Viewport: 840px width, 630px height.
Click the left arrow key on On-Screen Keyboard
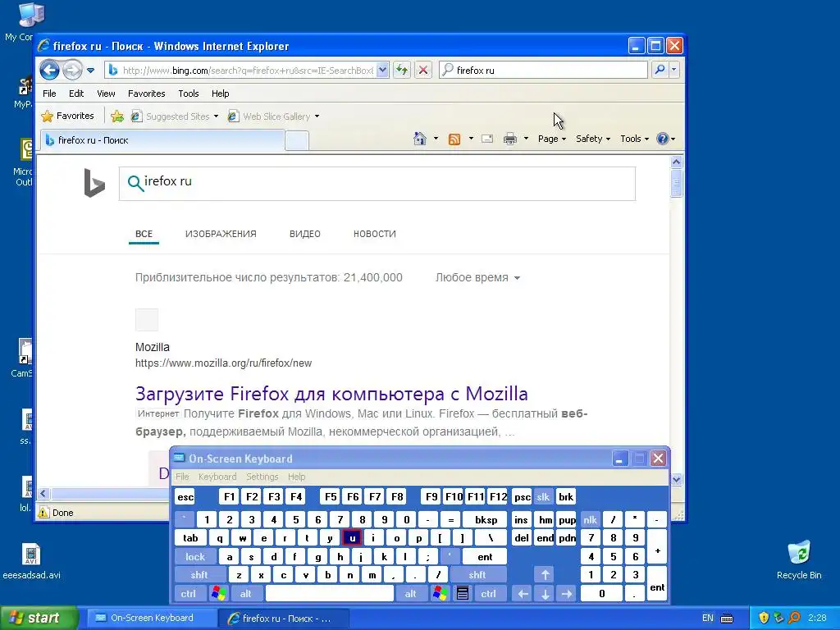pyautogui.click(x=523, y=594)
